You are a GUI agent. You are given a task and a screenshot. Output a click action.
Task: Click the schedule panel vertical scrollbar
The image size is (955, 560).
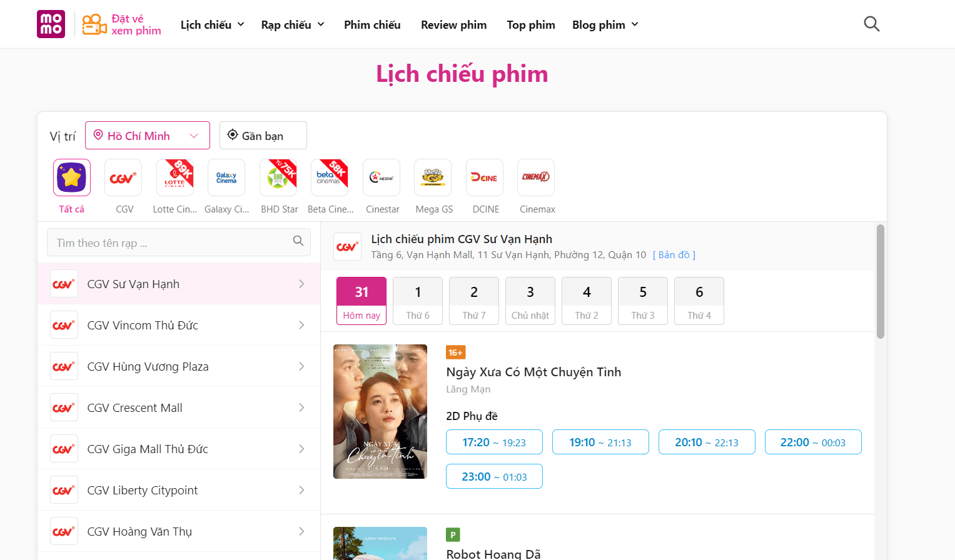click(881, 281)
